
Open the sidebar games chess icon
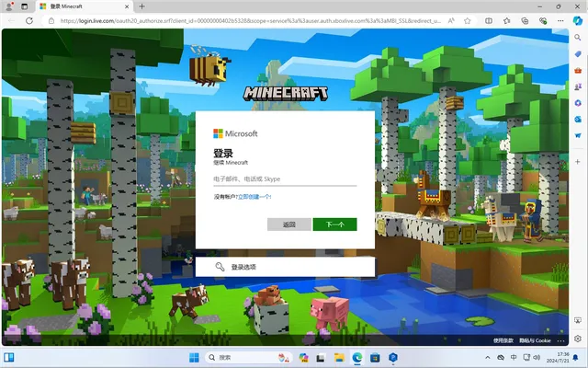(x=578, y=86)
